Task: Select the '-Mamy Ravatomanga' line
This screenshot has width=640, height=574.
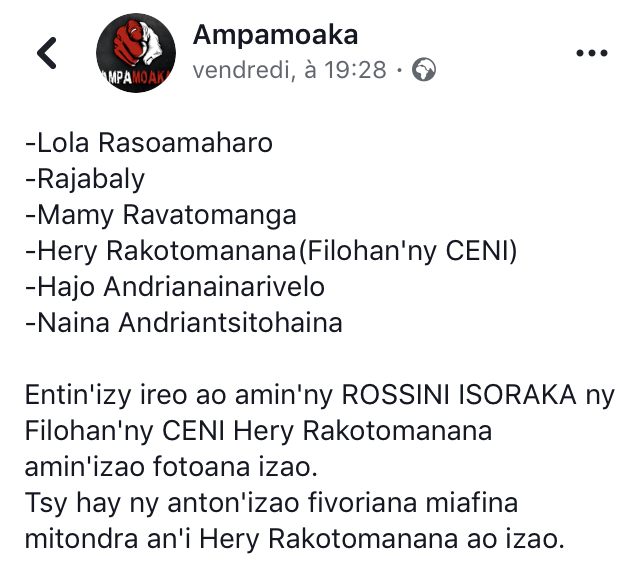Action: click(x=161, y=215)
